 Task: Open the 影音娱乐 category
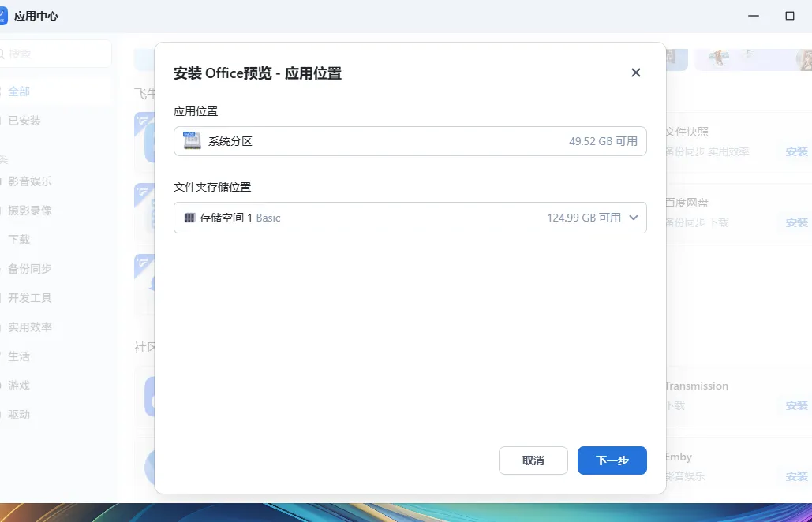tap(30, 181)
